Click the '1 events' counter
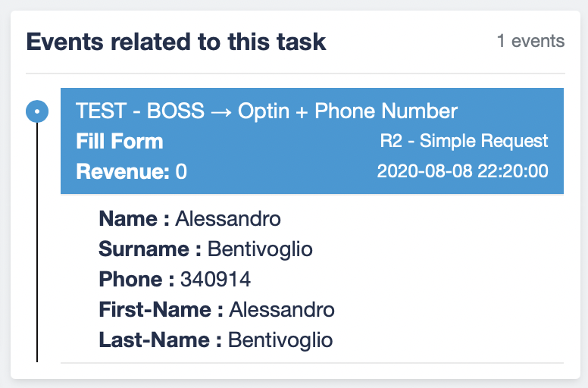The height and width of the screenshot is (388, 588). [x=530, y=41]
